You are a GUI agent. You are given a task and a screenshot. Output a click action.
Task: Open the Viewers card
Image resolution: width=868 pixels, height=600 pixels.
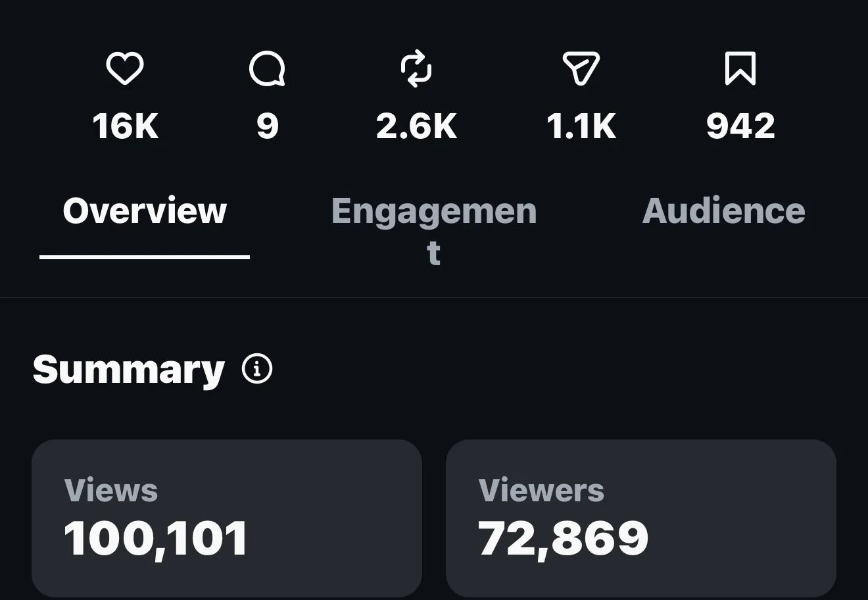pyautogui.click(x=641, y=518)
